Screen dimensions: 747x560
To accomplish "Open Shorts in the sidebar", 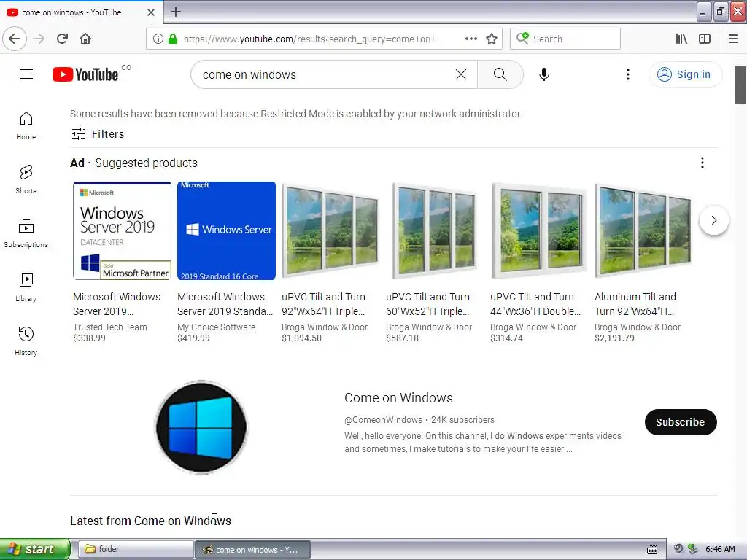I will click(x=26, y=179).
